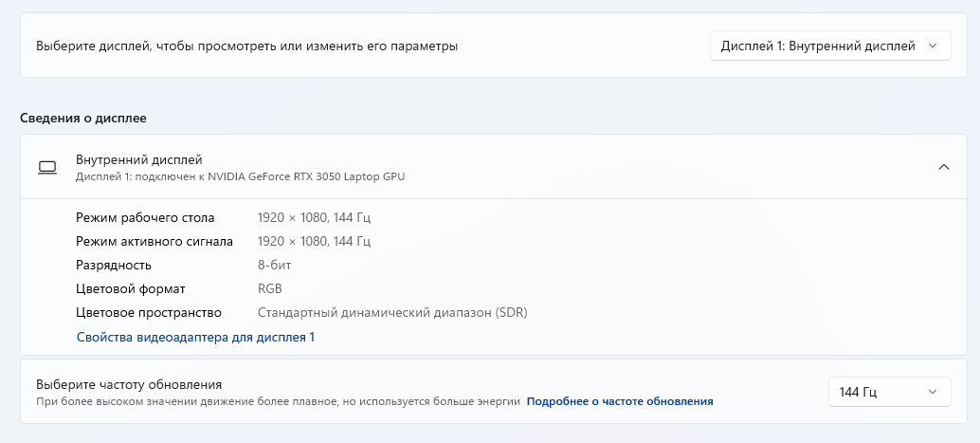The width and height of the screenshot is (980, 443).
Task: Click the monitor icon beside Внутренний дисплей
Action: tap(46, 168)
